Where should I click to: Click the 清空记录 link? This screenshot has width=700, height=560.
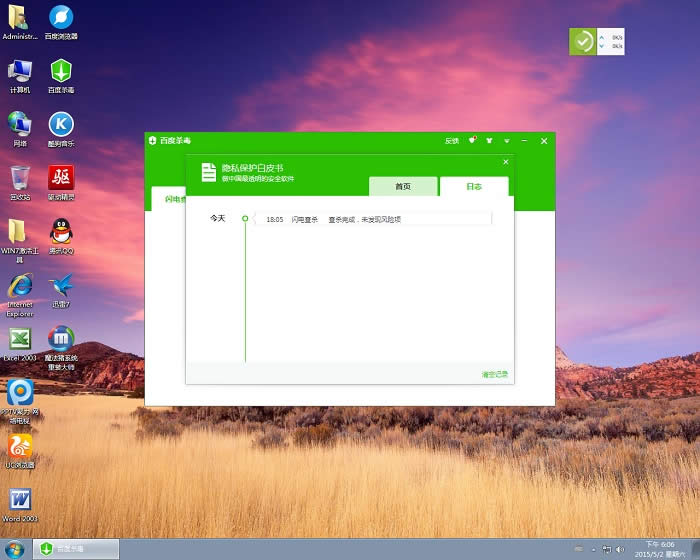[494, 374]
